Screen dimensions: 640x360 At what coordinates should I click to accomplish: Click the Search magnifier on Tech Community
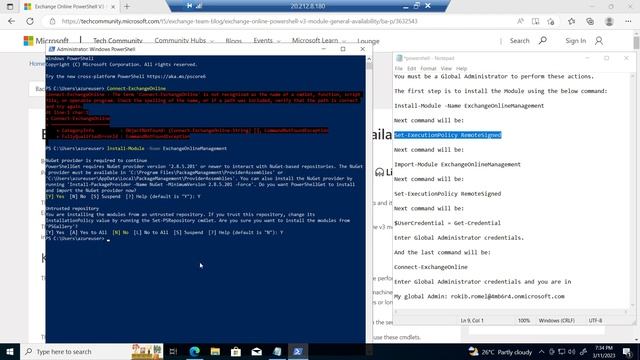(x=542, y=40)
